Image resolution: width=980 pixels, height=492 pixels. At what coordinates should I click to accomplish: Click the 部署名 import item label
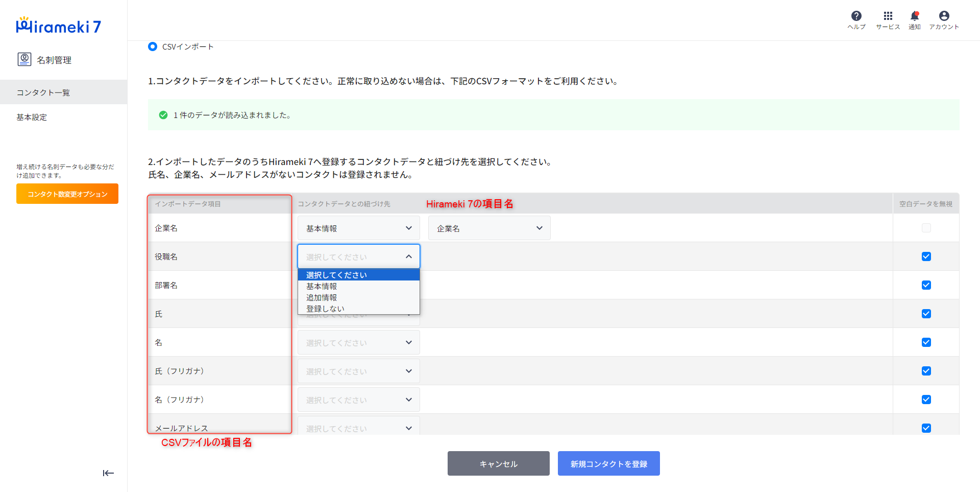tap(166, 285)
